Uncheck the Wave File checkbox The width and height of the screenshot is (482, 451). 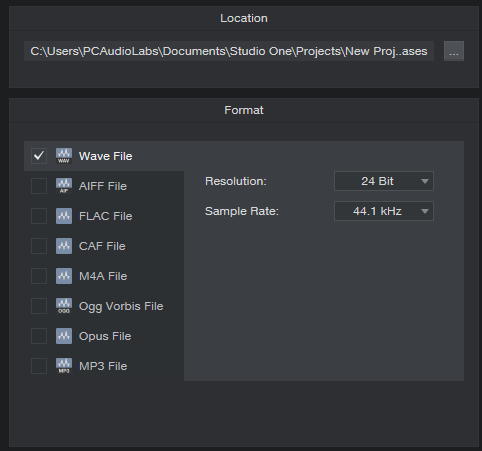(39, 156)
